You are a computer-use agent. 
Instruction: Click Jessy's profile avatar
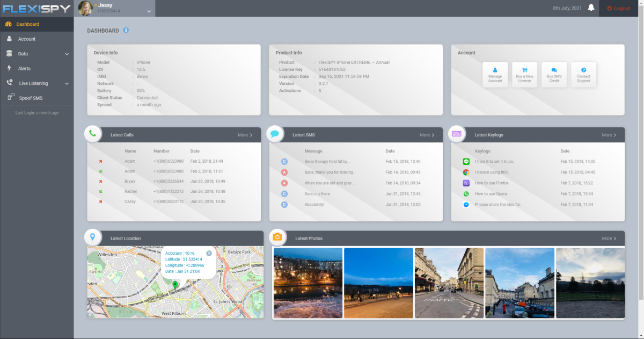coord(85,8)
